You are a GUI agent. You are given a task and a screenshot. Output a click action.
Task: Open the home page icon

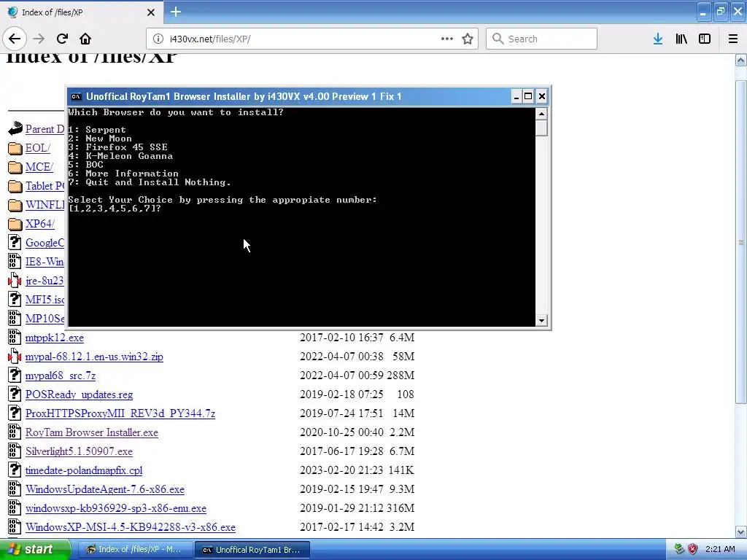85,39
